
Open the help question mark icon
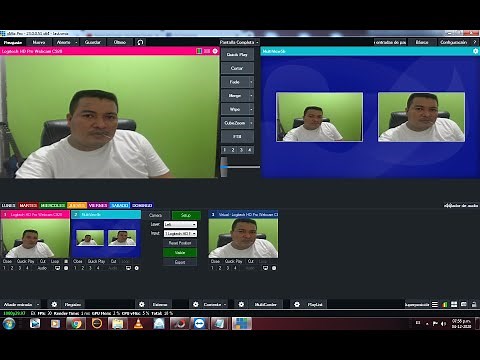pyautogui.click(x=475, y=42)
